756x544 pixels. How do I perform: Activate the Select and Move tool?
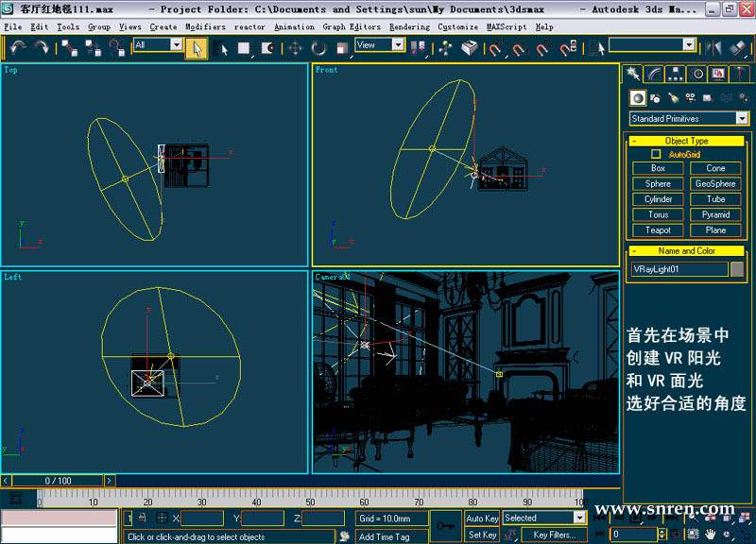(295, 48)
